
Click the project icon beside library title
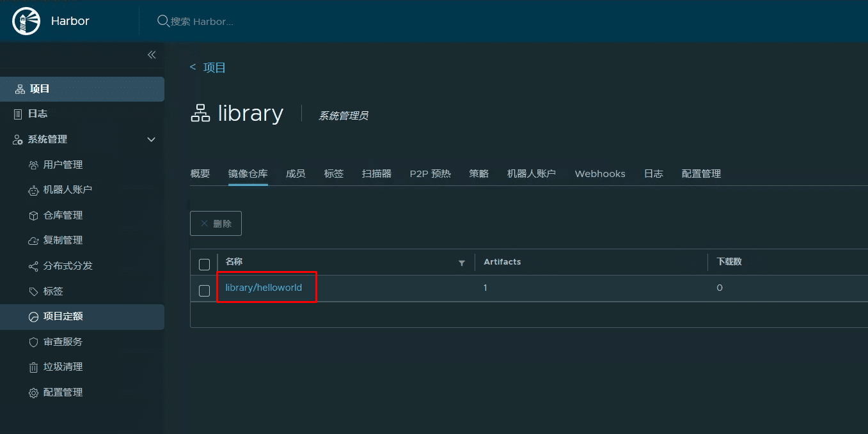pyautogui.click(x=200, y=114)
